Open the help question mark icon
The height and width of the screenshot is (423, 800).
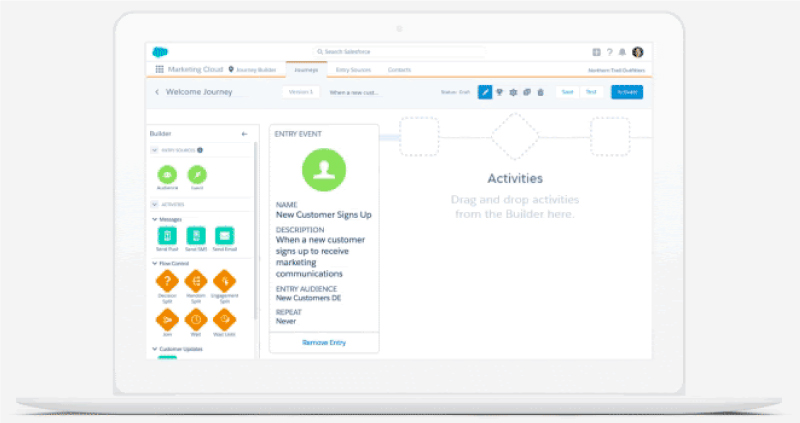(609, 52)
